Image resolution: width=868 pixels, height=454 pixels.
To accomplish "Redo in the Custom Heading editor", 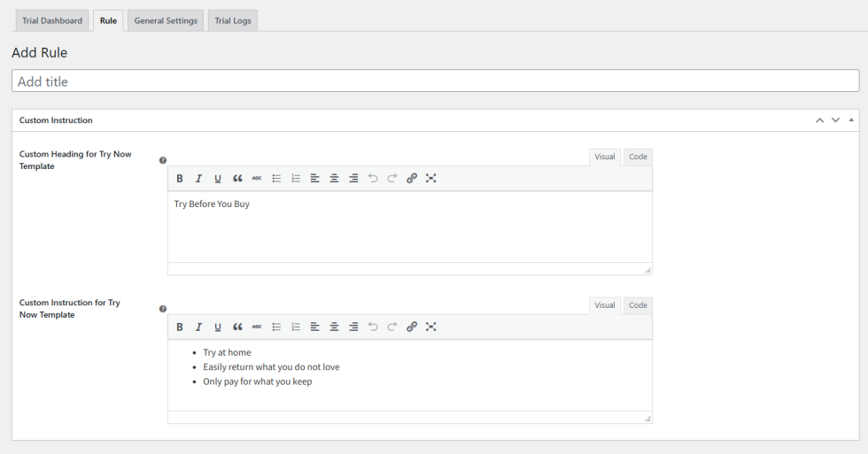I will (x=391, y=178).
